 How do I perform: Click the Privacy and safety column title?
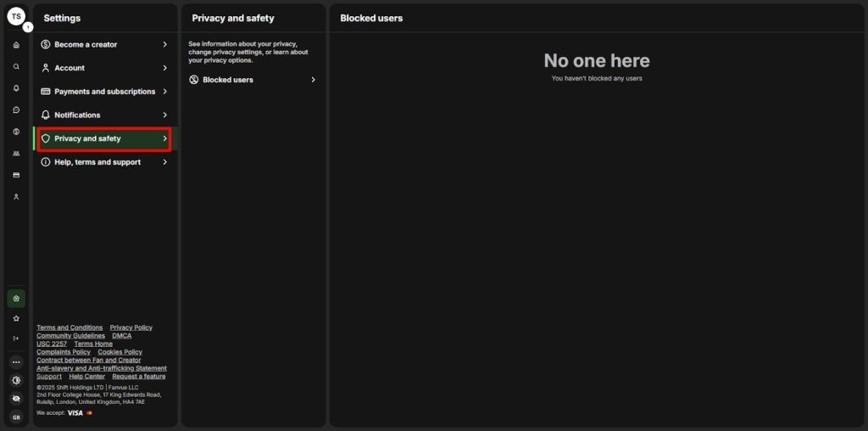click(x=233, y=19)
